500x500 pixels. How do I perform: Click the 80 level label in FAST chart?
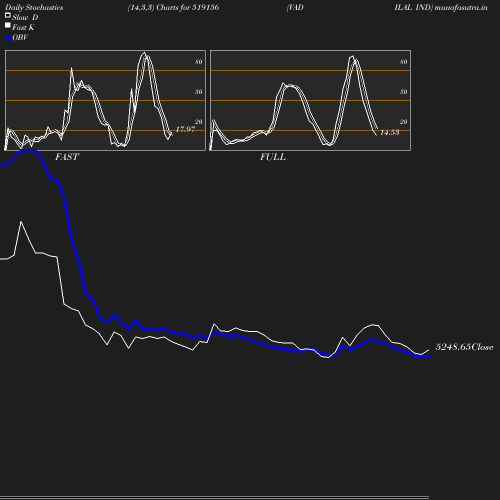[x=199, y=62]
